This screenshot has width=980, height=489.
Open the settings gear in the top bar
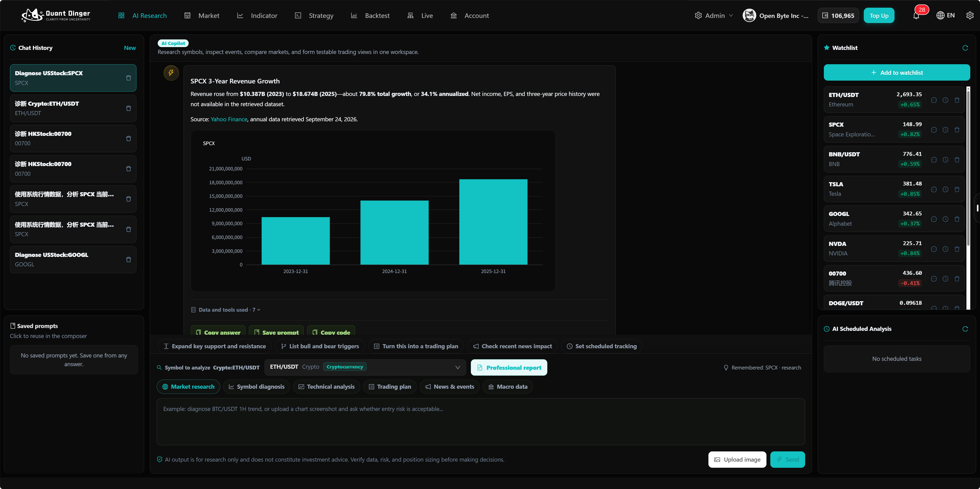(970, 16)
